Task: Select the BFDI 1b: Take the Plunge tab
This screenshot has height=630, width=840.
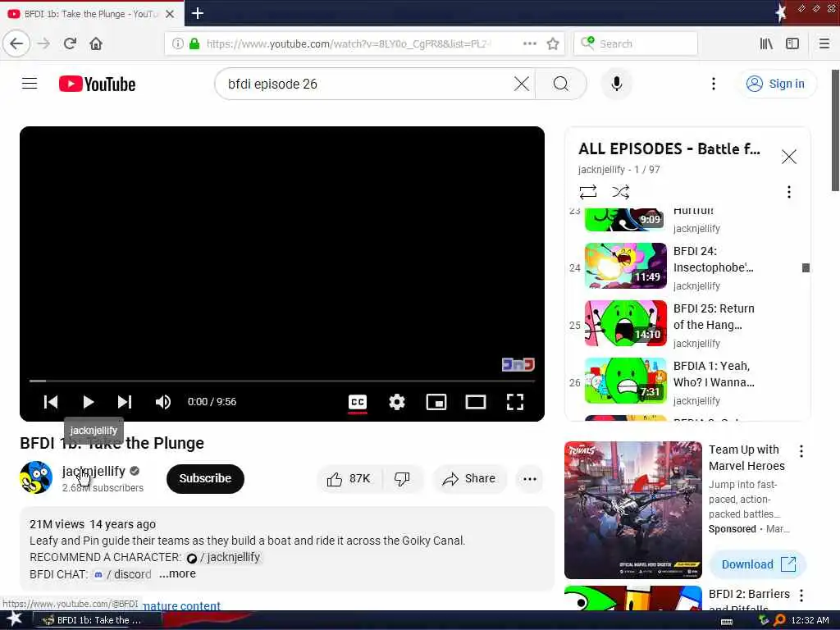Action: (92, 14)
